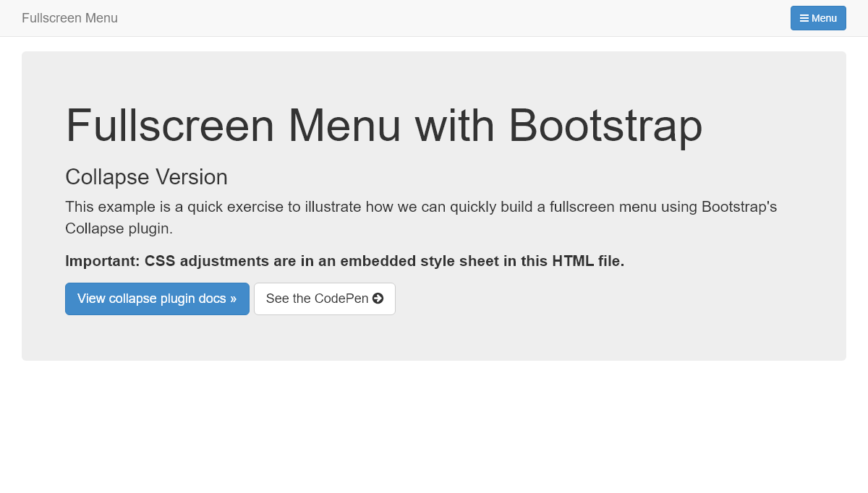Open View collapse plugin docs button
Image resolution: width=868 pixels, height=493 pixels.
click(x=157, y=299)
